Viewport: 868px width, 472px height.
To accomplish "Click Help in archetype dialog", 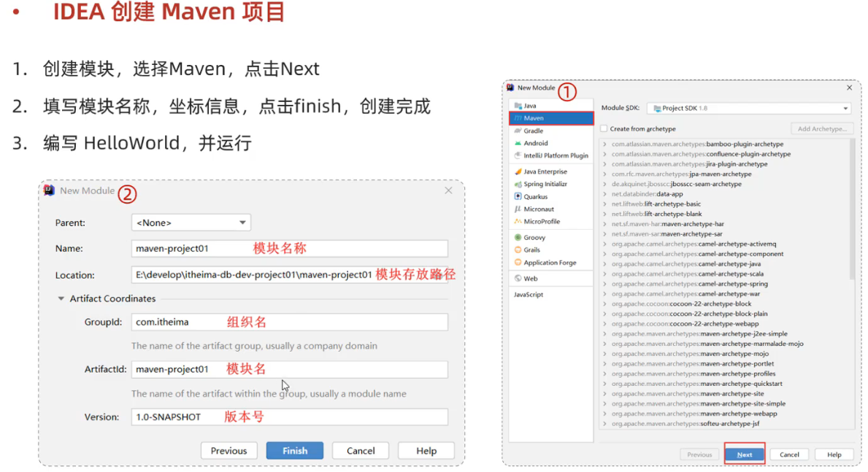I will point(834,454).
